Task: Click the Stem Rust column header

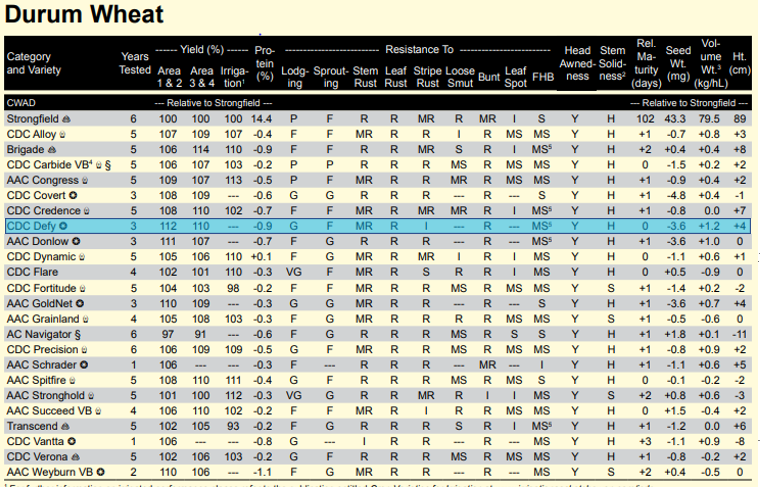Action: pyautogui.click(x=365, y=77)
